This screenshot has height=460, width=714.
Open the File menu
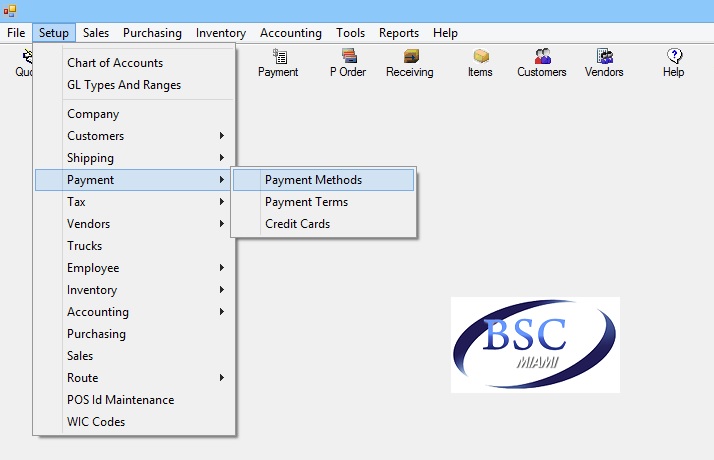coord(16,33)
